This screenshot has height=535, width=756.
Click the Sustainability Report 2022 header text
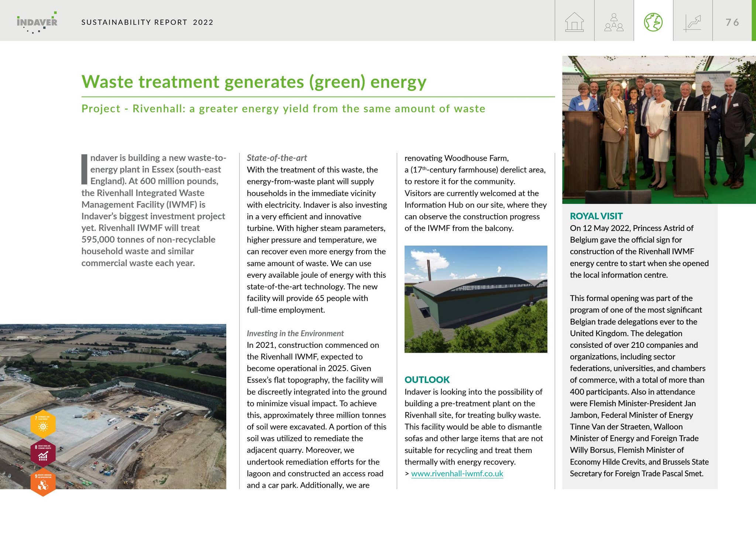click(147, 22)
